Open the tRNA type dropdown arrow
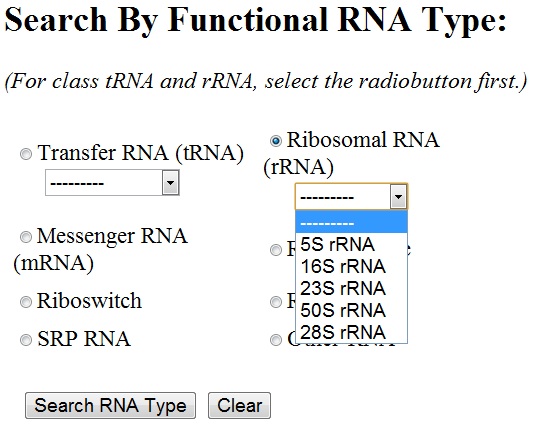Screen dimensions: 550x440 (170, 182)
